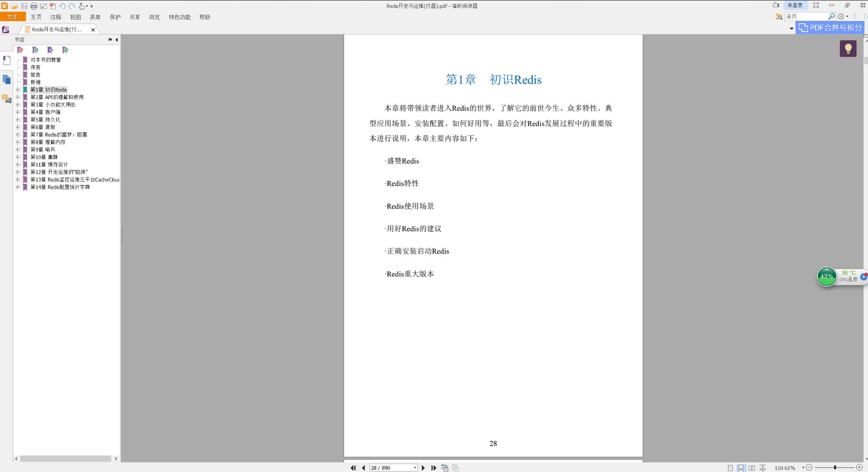This screenshot has width=868, height=472.
Task: Open the 第7章 Redis的噩梦：阻塞 bookmark
Action: (59, 135)
